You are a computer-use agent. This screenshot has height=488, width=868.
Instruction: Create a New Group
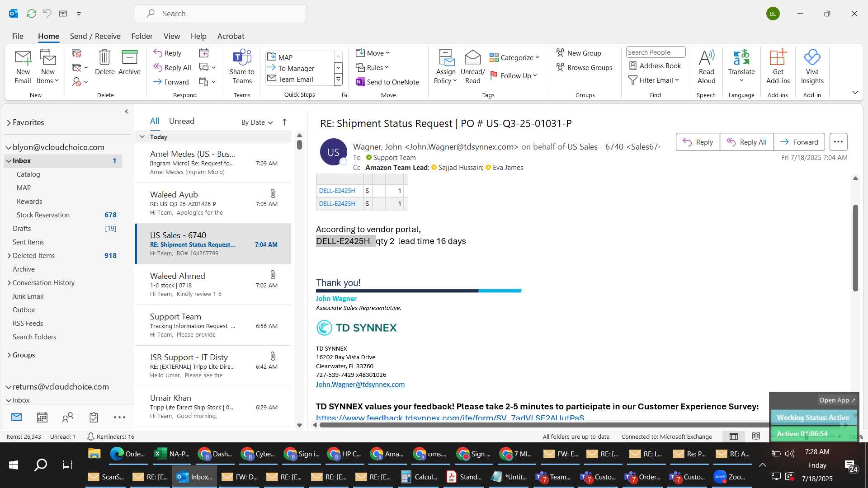click(579, 53)
